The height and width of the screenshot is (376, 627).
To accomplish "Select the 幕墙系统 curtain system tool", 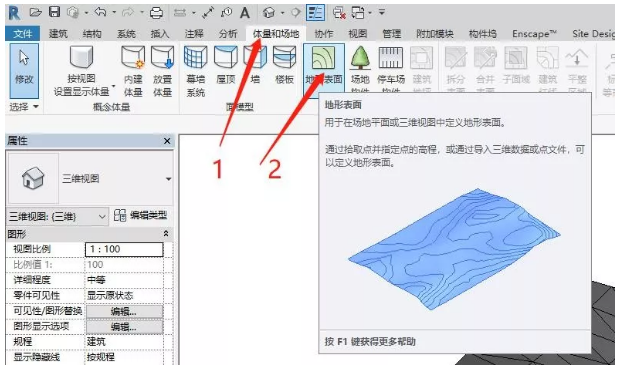I will 196,71.
